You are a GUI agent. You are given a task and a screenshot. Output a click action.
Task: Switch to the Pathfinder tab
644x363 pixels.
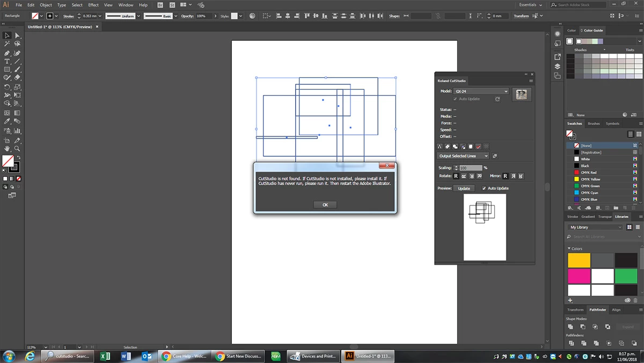pos(598,310)
